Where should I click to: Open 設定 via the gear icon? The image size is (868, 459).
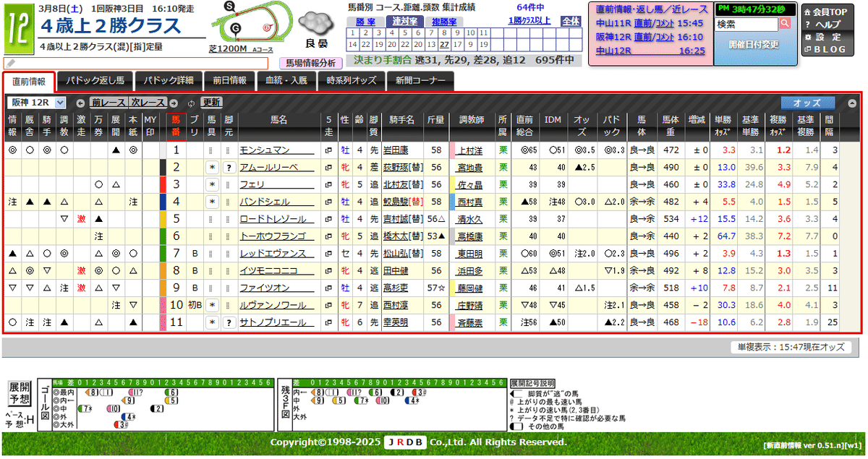(808, 36)
